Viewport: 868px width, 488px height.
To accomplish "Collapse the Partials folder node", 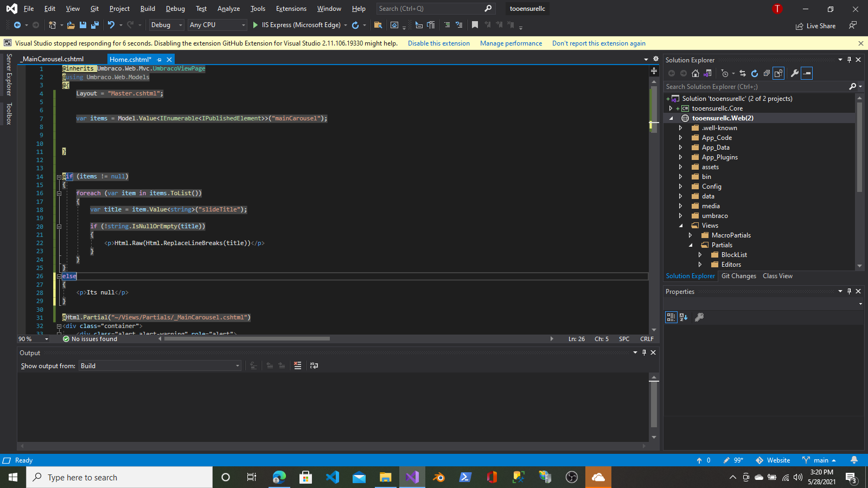I will (691, 245).
